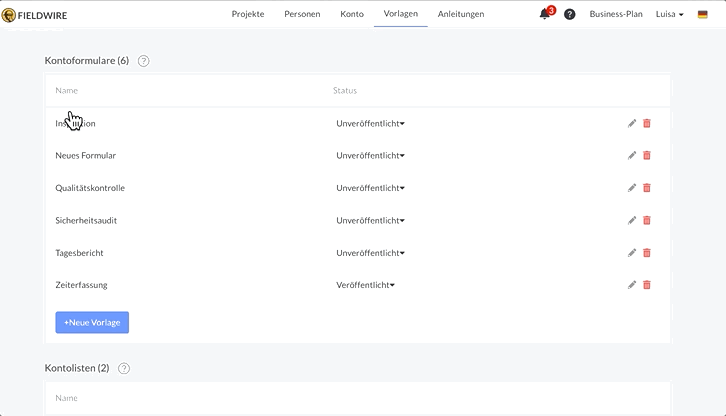Click the Status column header
Viewport: 726px width, 416px height.
tap(345, 90)
